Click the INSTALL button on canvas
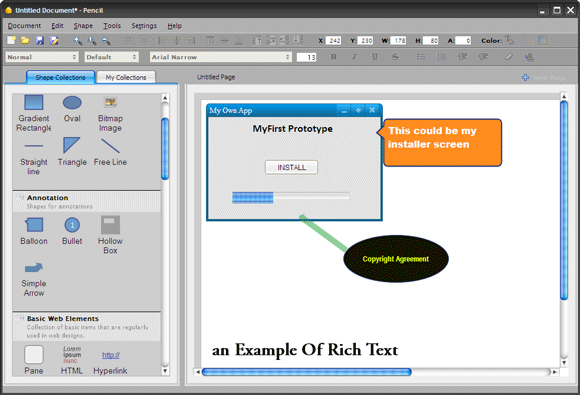Image resolution: width=580 pixels, height=395 pixels. tap(291, 168)
